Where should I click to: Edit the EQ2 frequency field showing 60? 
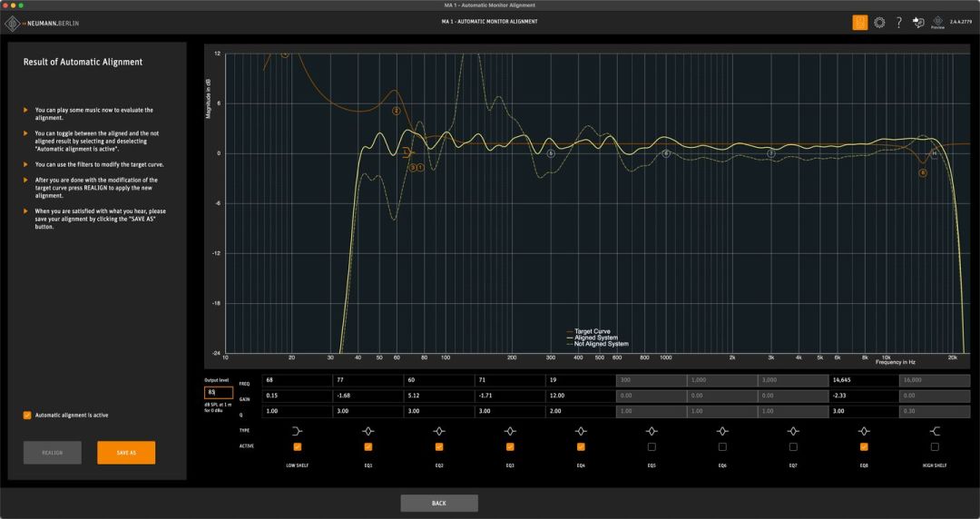pyautogui.click(x=439, y=380)
